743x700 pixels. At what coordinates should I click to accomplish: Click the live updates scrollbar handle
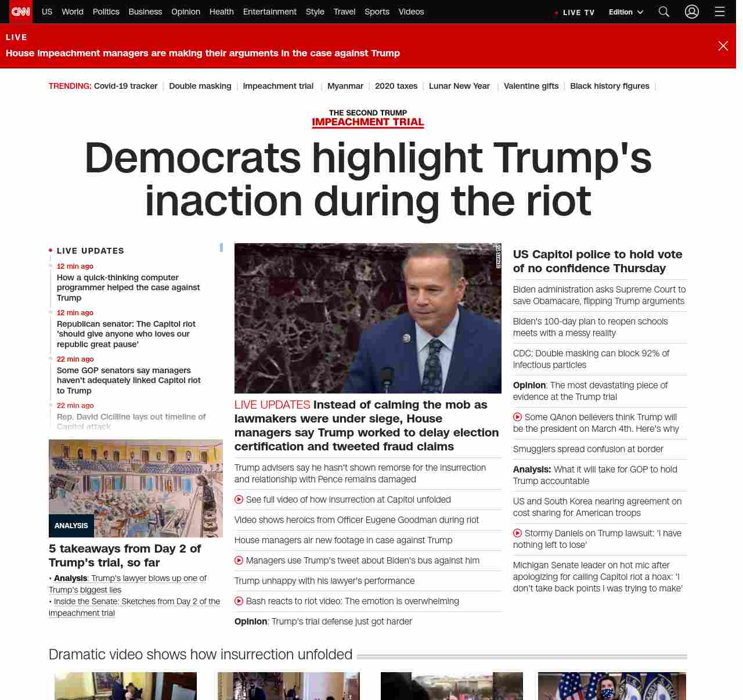(x=221, y=247)
